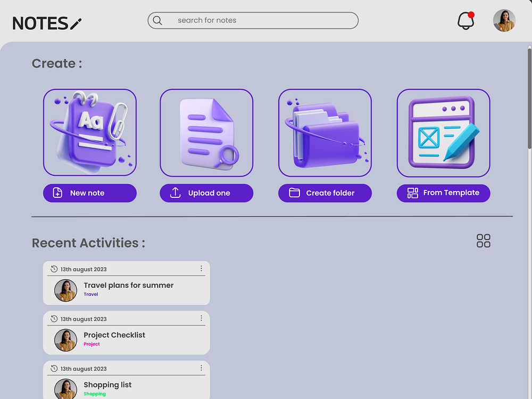Image resolution: width=532 pixels, height=399 pixels.
Task: Switch to grid view in Recent Activities
Action: pos(484,241)
